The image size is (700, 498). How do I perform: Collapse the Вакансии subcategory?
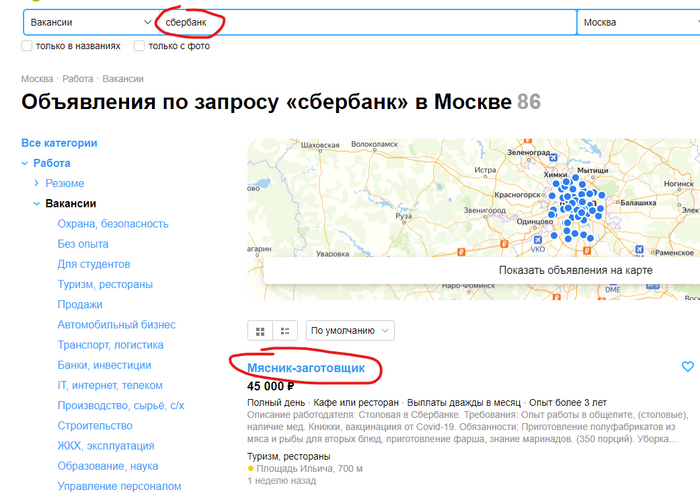(37, 204)
